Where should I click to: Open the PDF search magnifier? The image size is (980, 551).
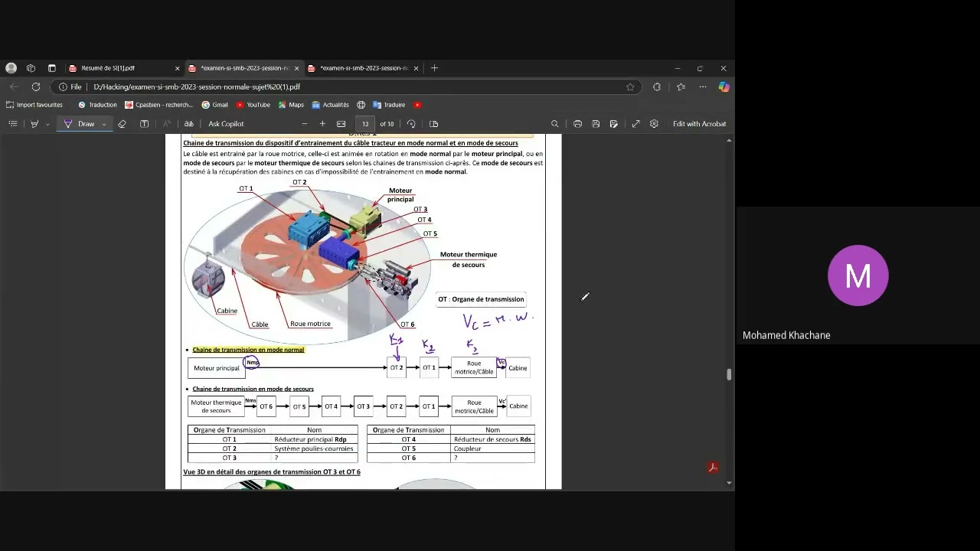(x=555, y=124)
